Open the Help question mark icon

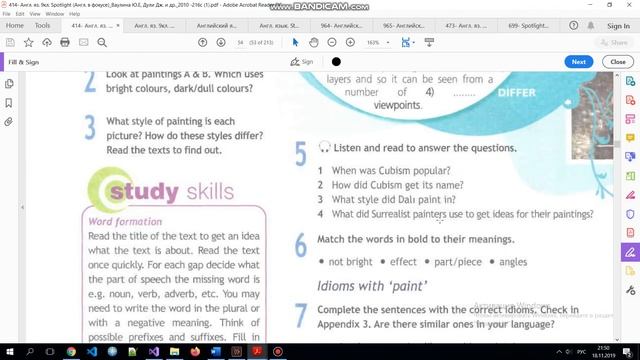coord(573,26)
